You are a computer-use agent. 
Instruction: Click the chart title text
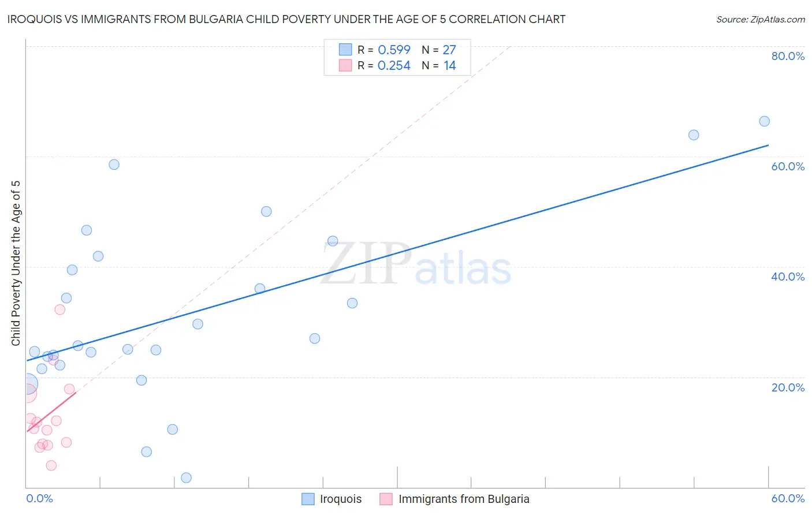(286, 20)
